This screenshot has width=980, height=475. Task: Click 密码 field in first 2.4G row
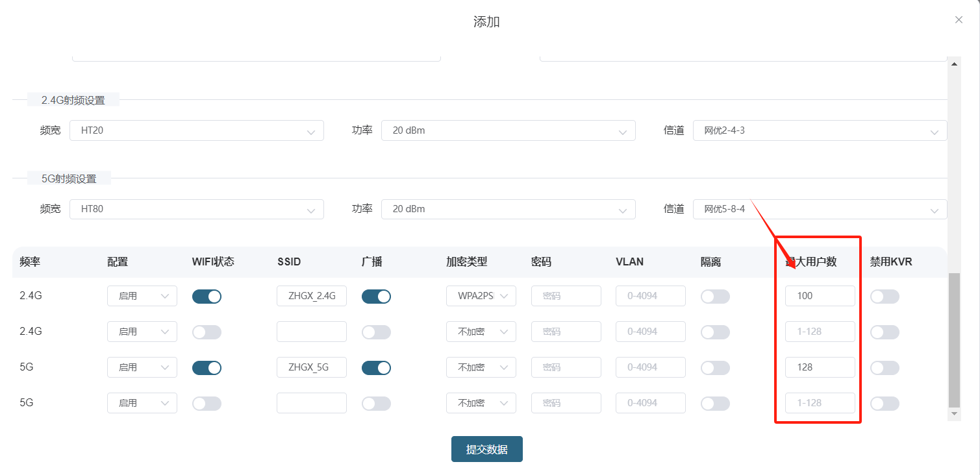[x=566, y=296]
